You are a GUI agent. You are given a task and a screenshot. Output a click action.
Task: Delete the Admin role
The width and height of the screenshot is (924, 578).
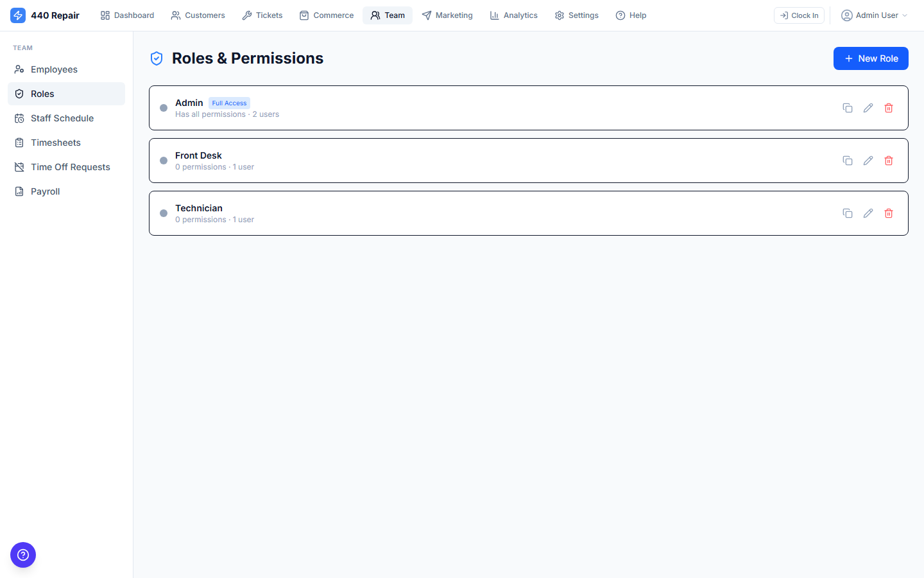coord(889,107)
